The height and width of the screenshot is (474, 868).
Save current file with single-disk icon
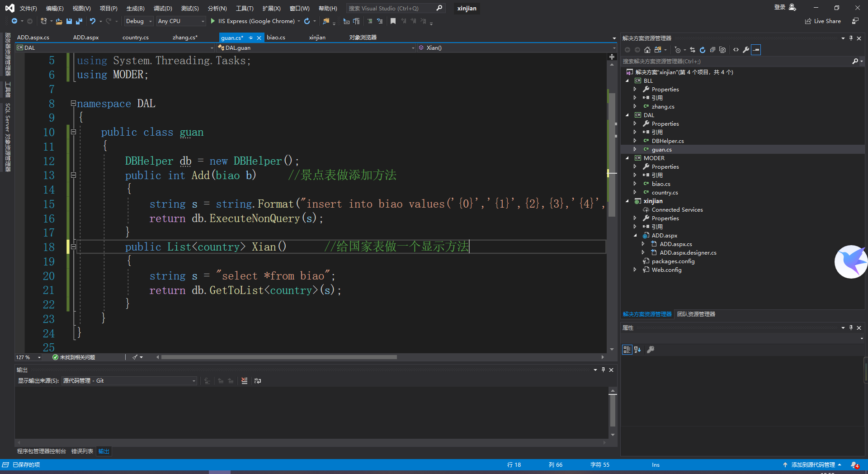coord(69,21)
